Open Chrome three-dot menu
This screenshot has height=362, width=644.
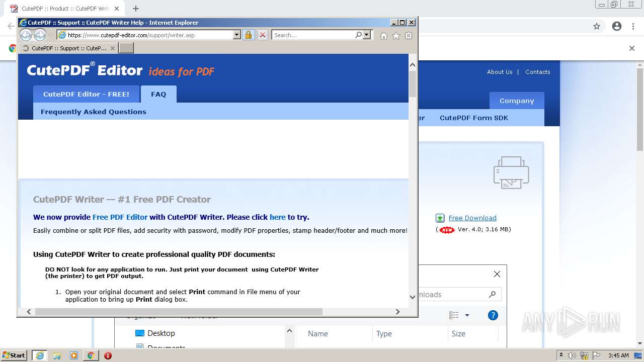633,26
